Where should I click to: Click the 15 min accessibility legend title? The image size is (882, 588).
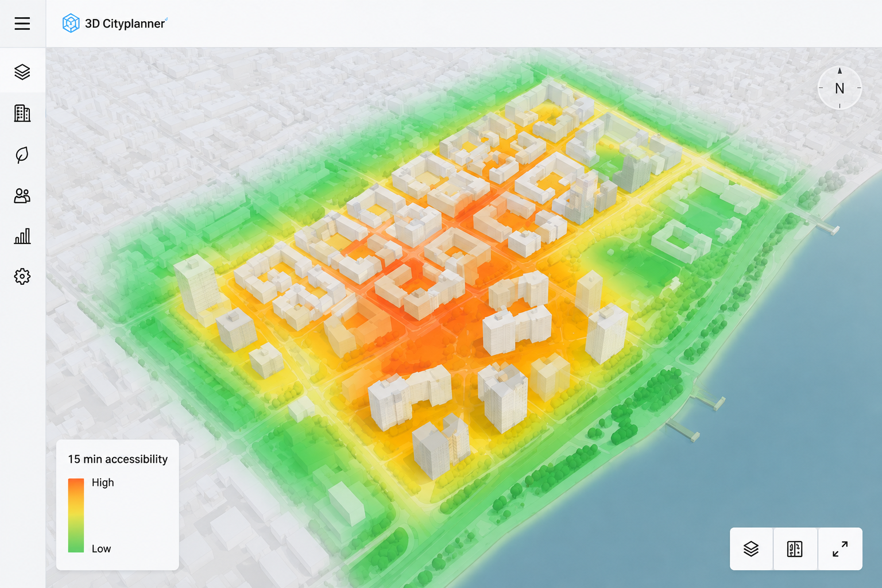(118, 459)
